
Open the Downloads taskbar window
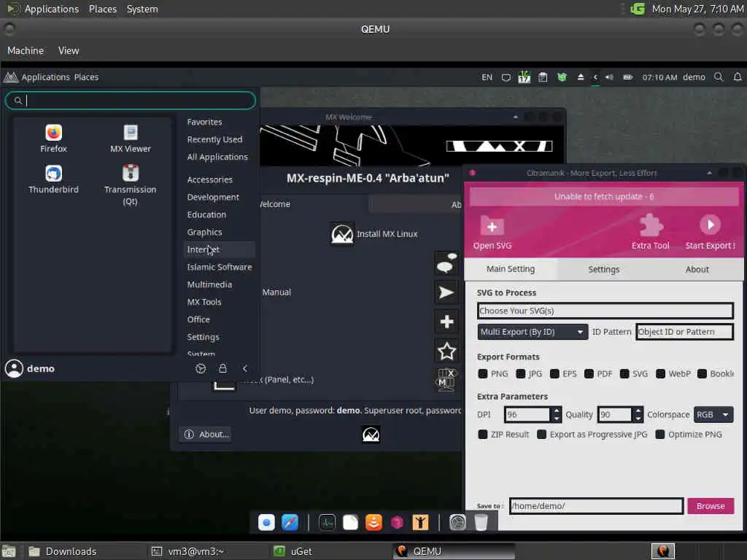coord(71,551)
